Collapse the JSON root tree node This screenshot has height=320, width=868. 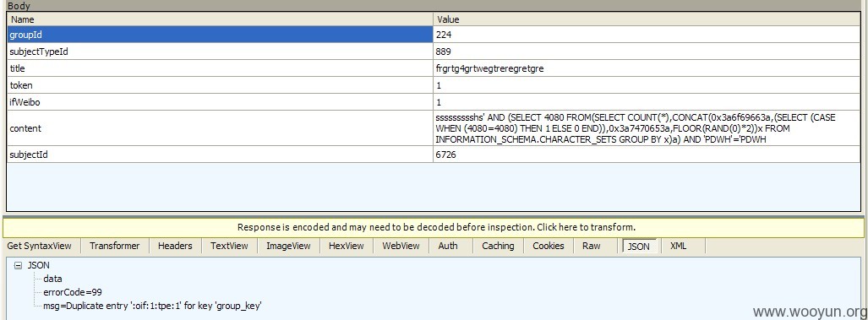pyautogui.click(x=18, y=265)
